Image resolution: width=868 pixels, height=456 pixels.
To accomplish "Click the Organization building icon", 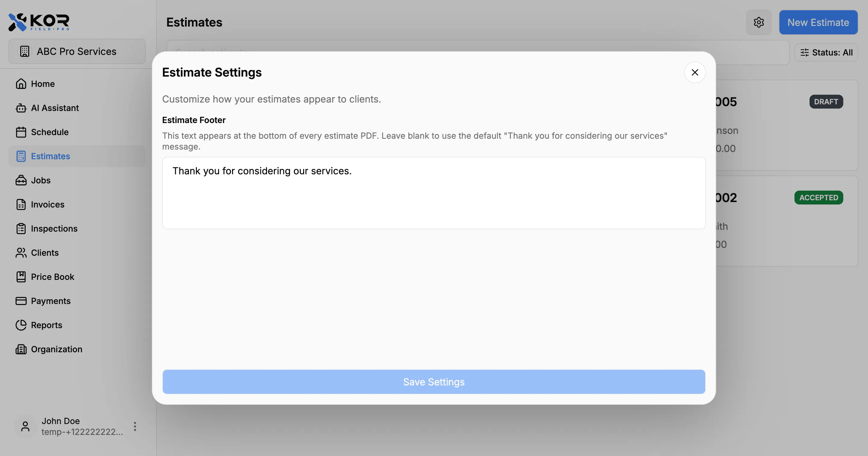I will coord(21,349).
